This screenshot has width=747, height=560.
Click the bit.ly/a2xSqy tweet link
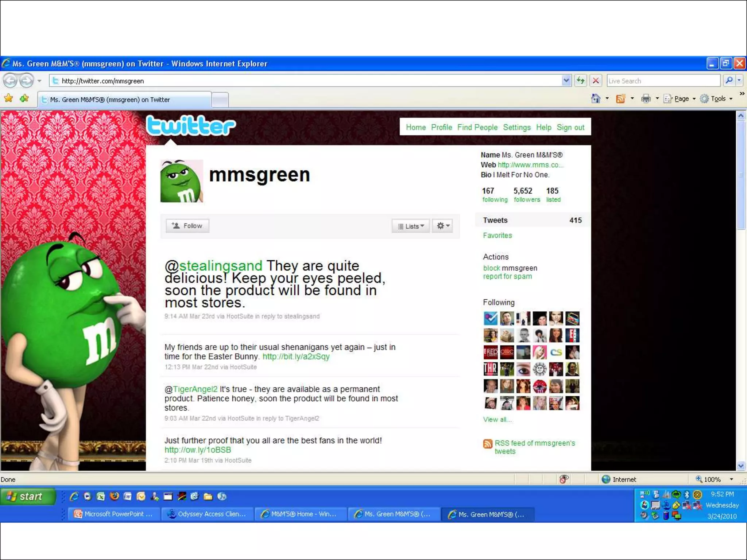(x=296, y=357)
